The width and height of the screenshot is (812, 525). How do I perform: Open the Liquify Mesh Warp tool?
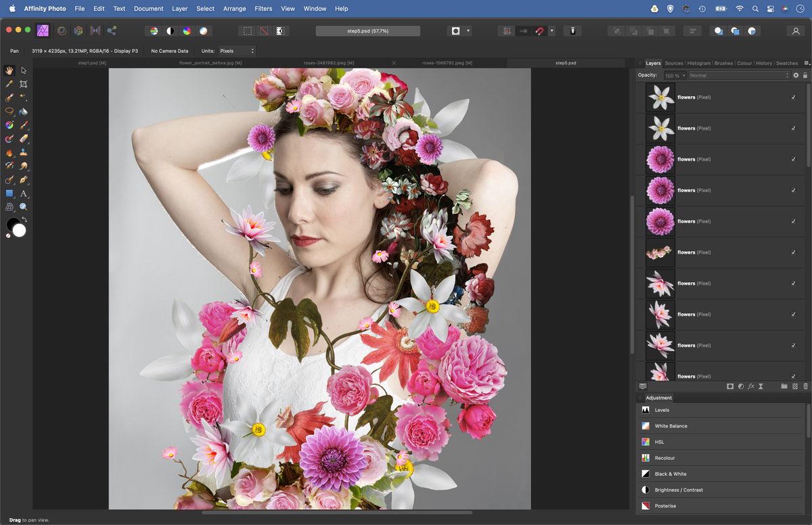[x=9, y=207]
